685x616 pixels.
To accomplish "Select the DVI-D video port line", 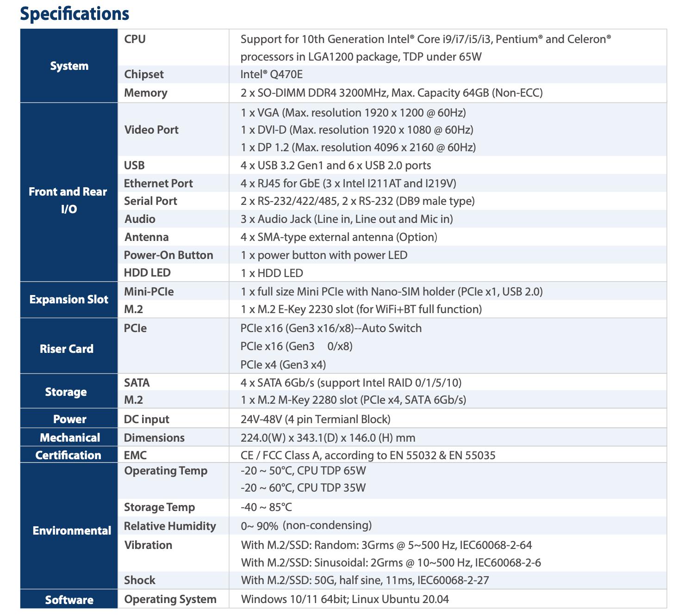I will (x=356, y=130).
